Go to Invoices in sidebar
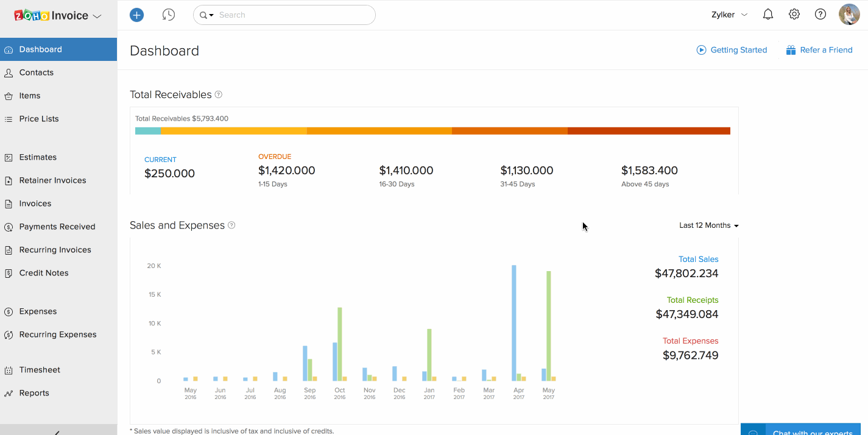This screenshot has width=868, height=435. [35, 203]
